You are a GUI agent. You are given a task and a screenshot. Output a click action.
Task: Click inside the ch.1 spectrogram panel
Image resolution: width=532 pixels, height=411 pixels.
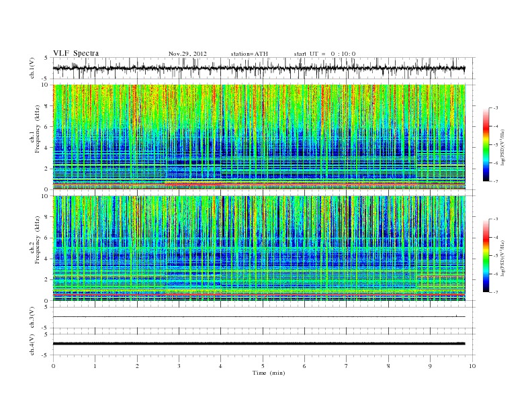tap(259, 137)
